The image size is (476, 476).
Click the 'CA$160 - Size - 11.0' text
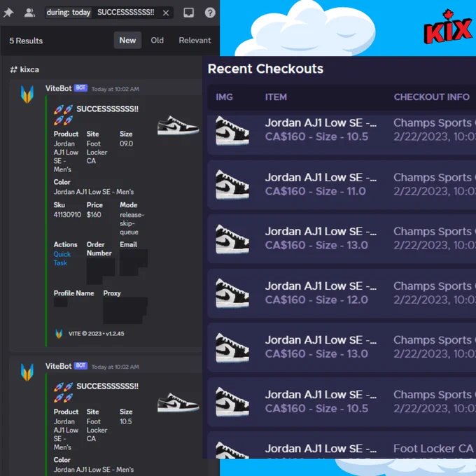pos(316,191)
